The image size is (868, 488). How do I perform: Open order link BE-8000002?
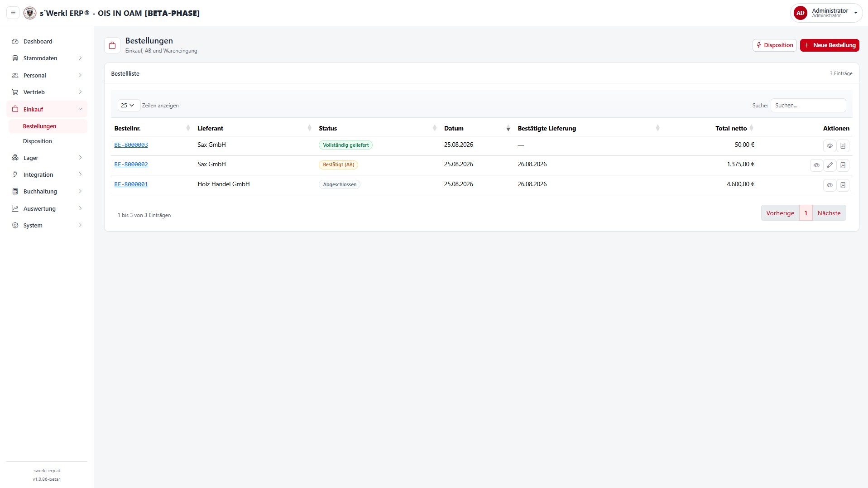[x=131, y=164]
